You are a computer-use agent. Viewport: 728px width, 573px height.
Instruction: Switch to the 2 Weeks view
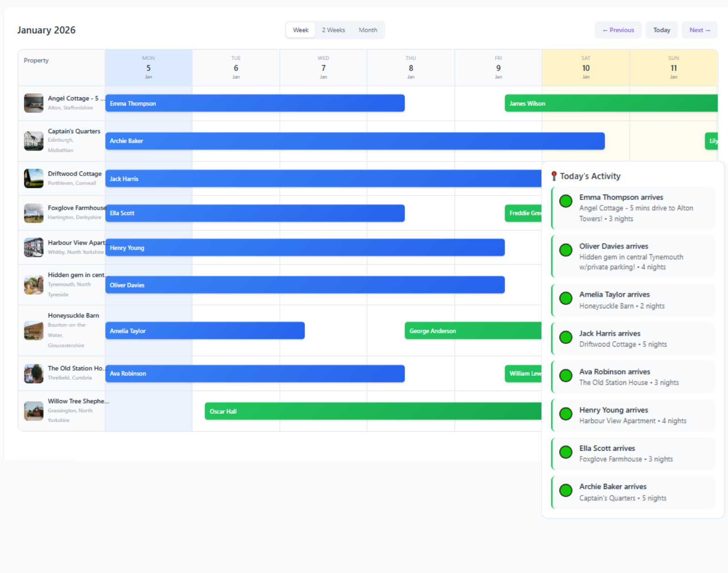333,30
